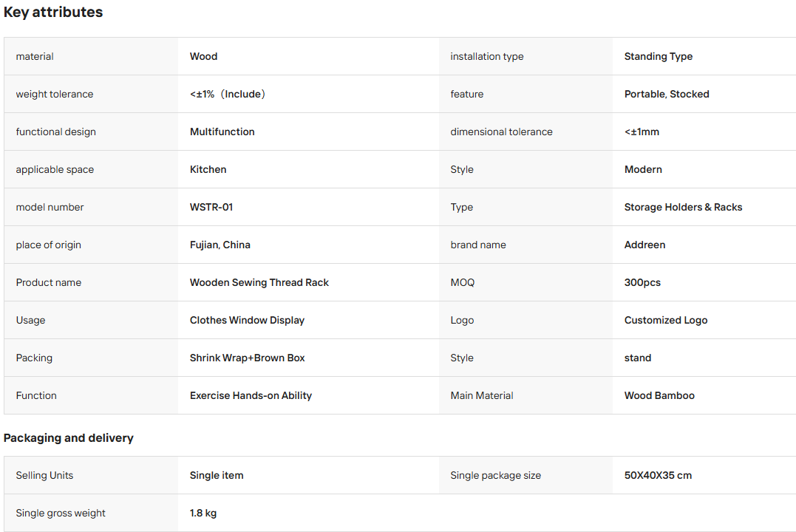Click Shrink Wrap+Brown Box packing value
Image resolution: width=796 pixels, height=532 pixels.
point(248,358)
